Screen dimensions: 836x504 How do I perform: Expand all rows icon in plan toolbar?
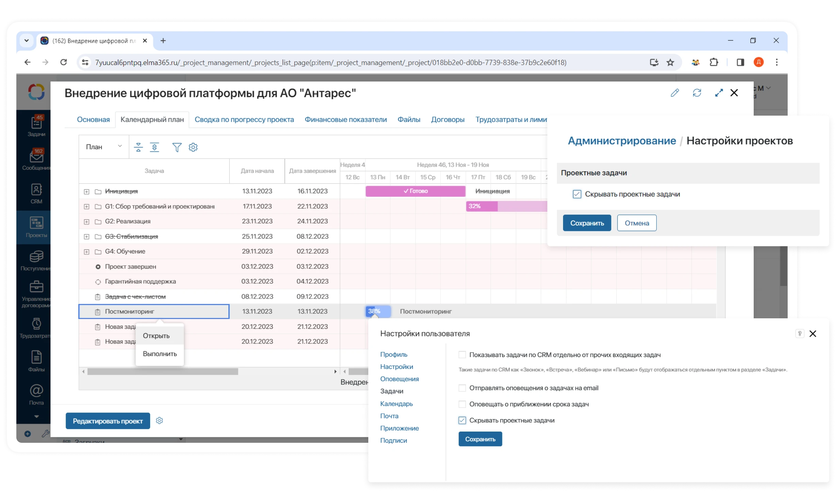(x=155, y=147)
